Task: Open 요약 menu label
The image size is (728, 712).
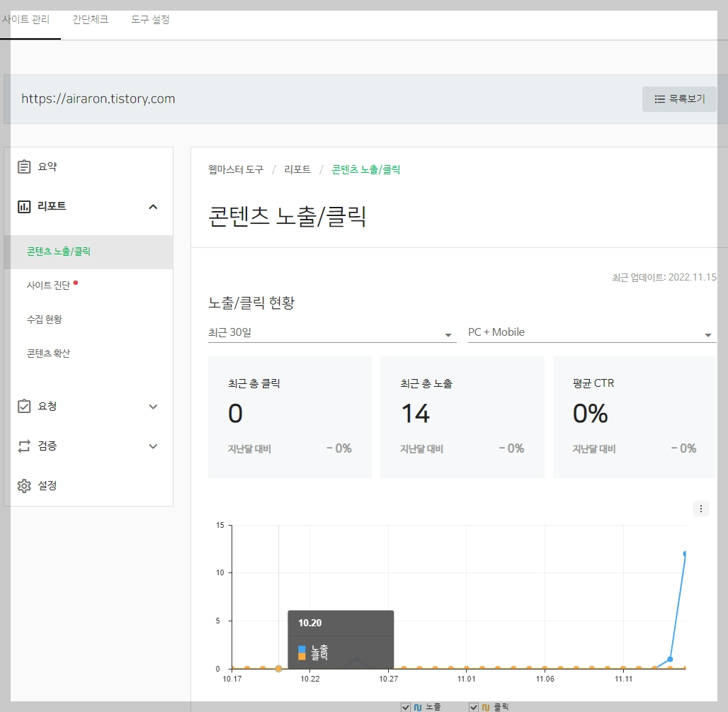Action: coord(47,166)
